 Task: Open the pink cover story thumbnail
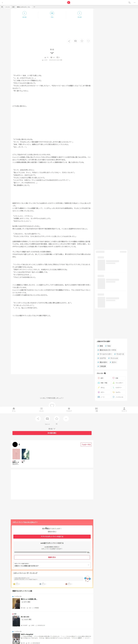[16, 454]
